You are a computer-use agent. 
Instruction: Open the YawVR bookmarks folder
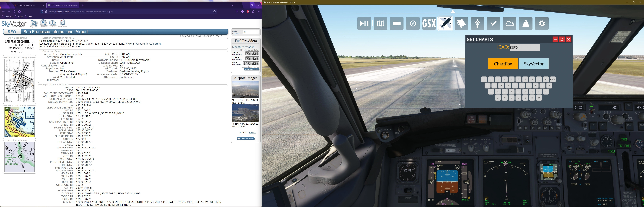[19, 17]
